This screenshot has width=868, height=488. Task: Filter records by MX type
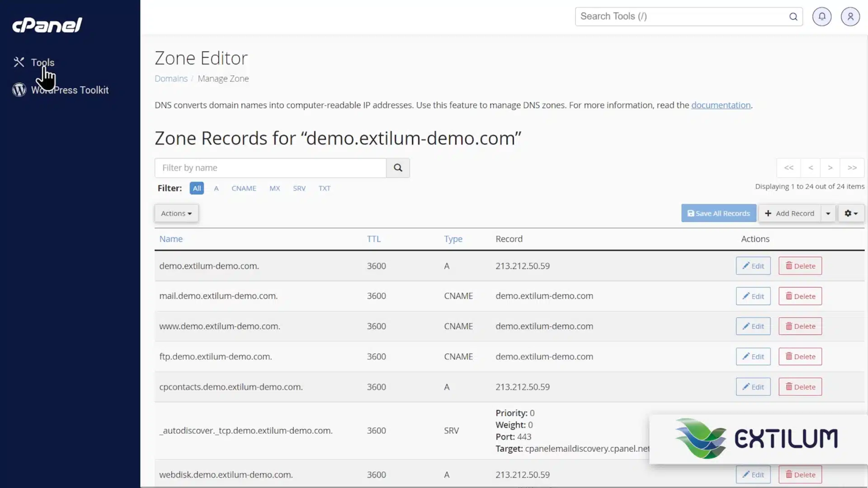275,188
